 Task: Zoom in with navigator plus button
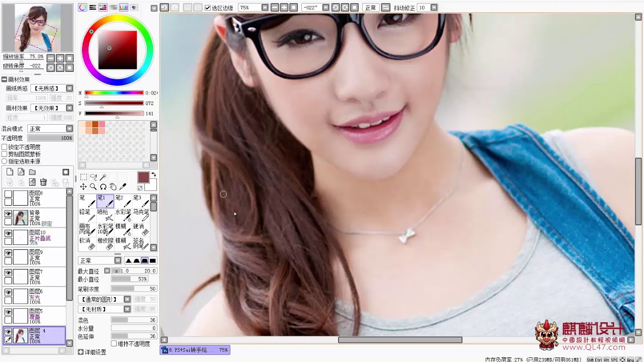60,58
